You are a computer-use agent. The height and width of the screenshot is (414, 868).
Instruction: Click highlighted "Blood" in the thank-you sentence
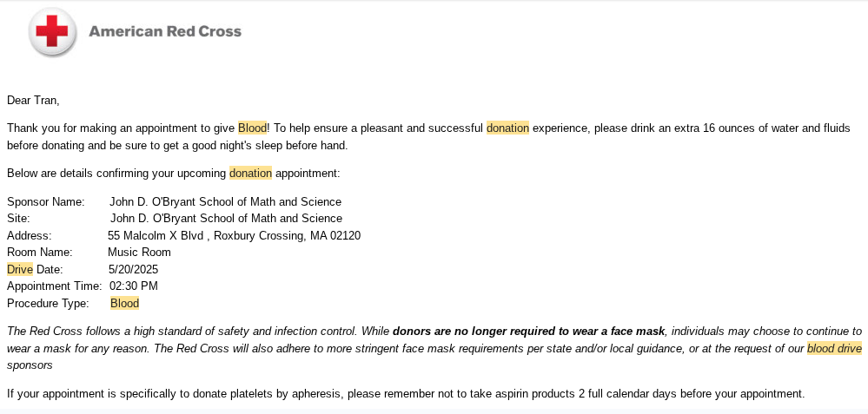pyautogui.click(x=252, y=128)
